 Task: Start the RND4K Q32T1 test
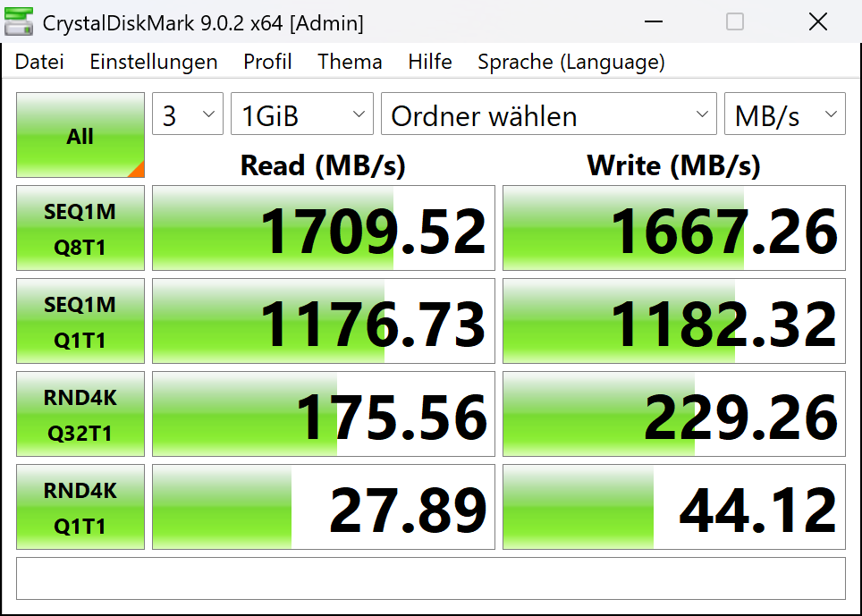[80, 415]
